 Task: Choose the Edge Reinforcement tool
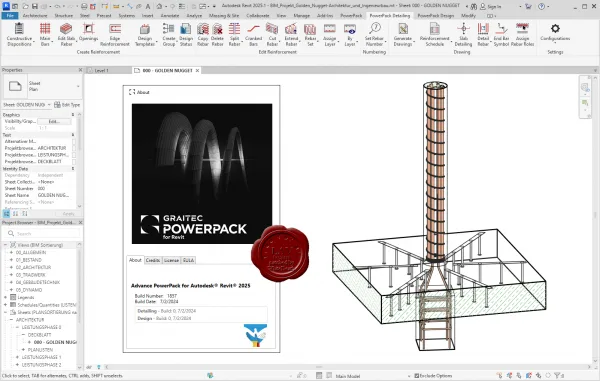(x=115, y=34)
